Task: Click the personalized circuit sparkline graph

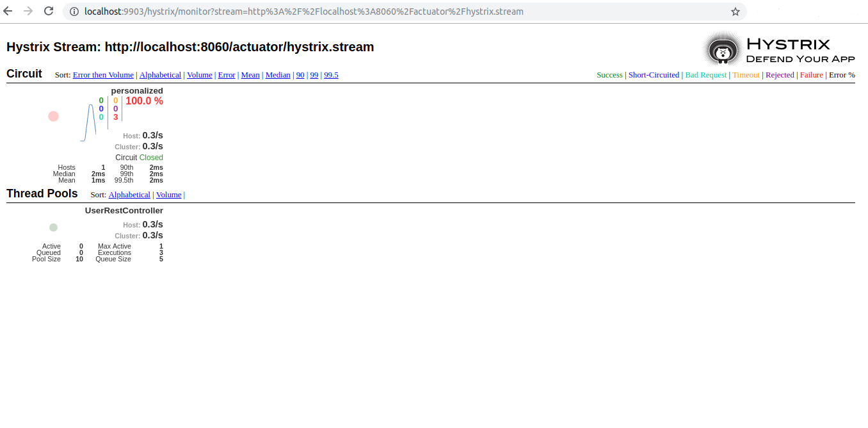Action: 88,122
